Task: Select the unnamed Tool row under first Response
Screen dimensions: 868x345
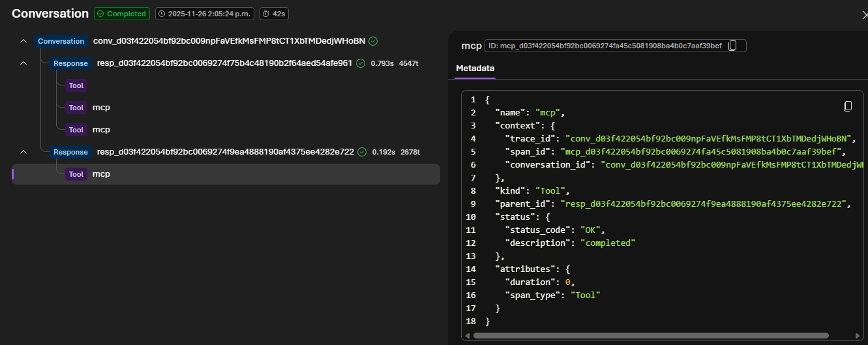Action: tap(226, 85)
